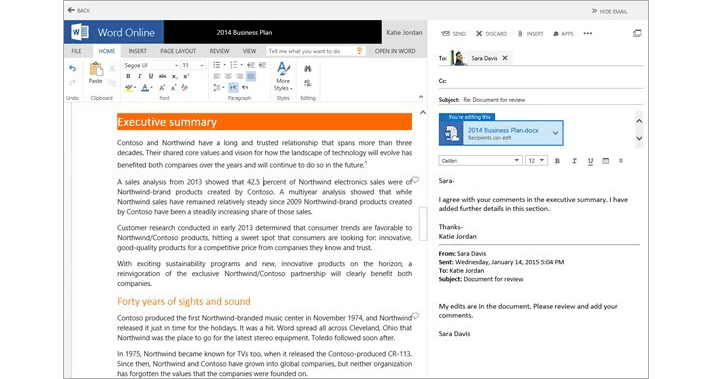Toggle left-to-right text direction
The height and width of the screenshot is (379, 713).
click(233, 88)
